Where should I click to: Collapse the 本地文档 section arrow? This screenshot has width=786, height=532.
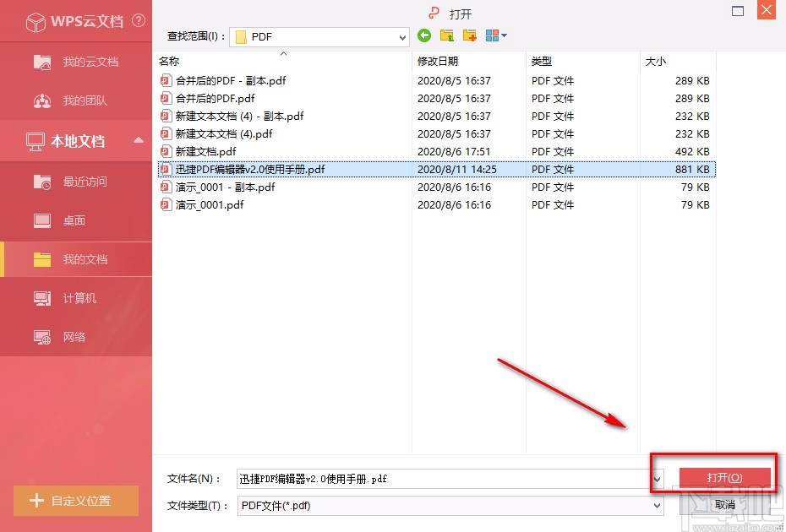(140, 141)
